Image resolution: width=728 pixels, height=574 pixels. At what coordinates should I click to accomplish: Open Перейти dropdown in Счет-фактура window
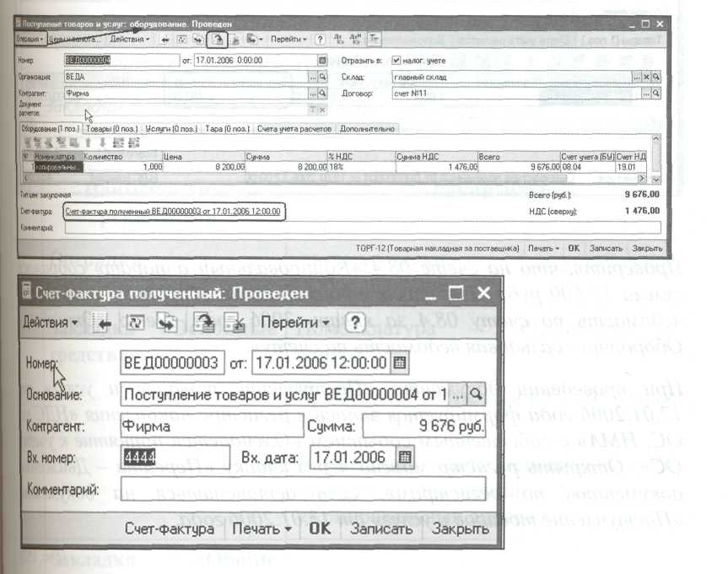[294, 322]
